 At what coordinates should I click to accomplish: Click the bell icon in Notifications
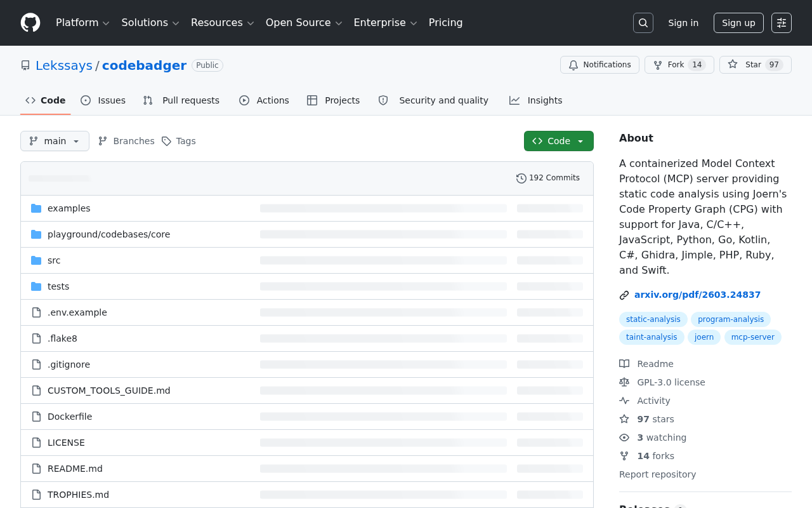click(x=573, y=65)
